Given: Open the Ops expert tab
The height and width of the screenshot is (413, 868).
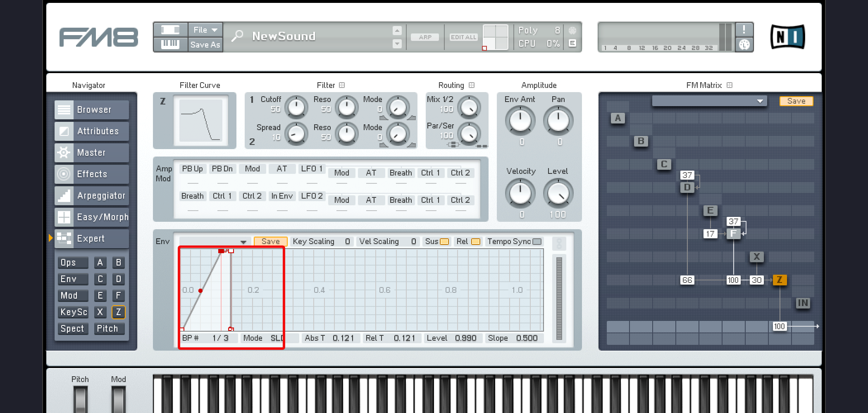Looking at the screenshot, I should (73, 263).
